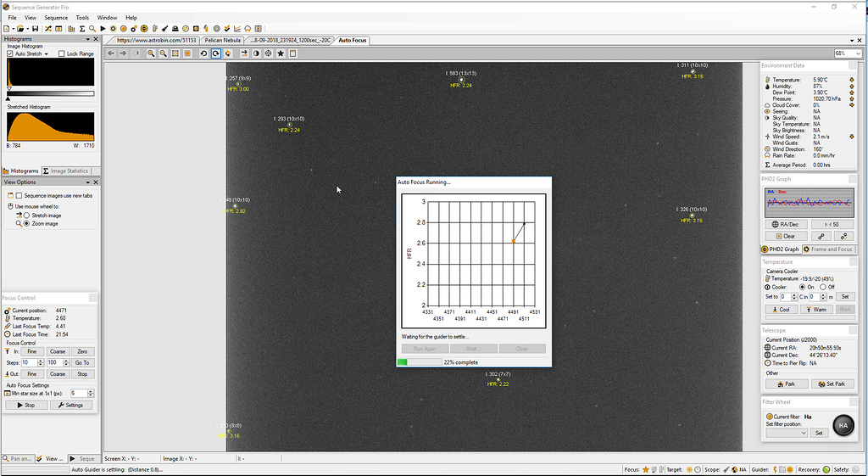Open auto focus Settings button
The image size is (868, 476).
coord(71,405)
